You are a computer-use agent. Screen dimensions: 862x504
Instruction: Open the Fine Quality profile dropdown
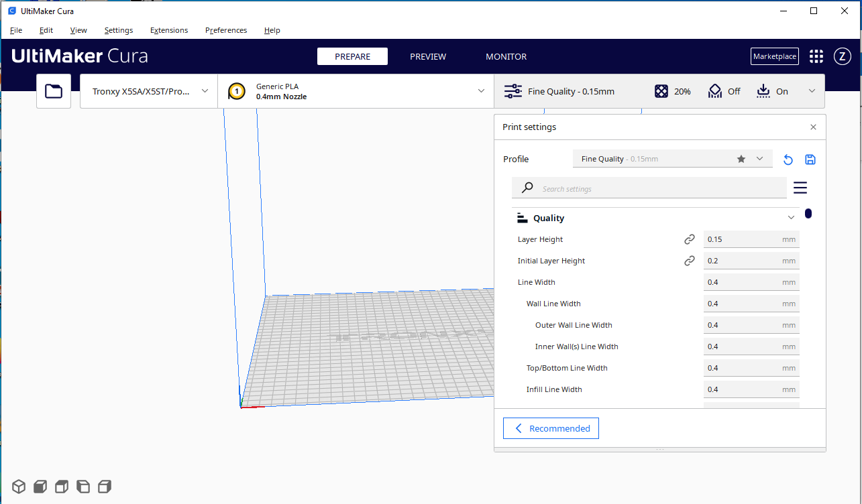tap(672, 159)
